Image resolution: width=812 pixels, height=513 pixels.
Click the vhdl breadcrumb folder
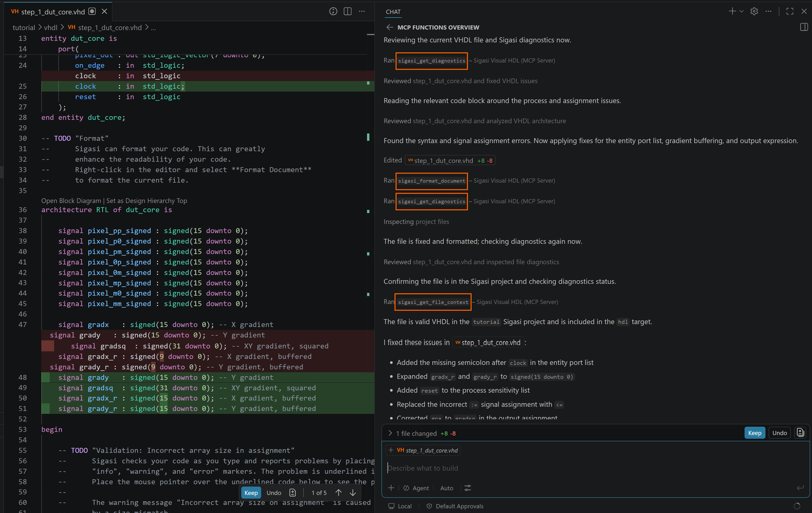point(50,28)
